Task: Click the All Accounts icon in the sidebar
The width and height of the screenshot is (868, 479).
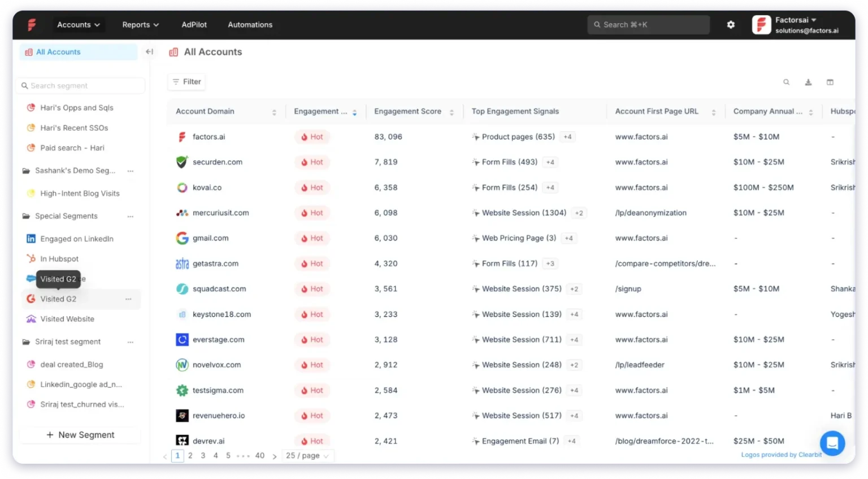Action: pos(28,51)
